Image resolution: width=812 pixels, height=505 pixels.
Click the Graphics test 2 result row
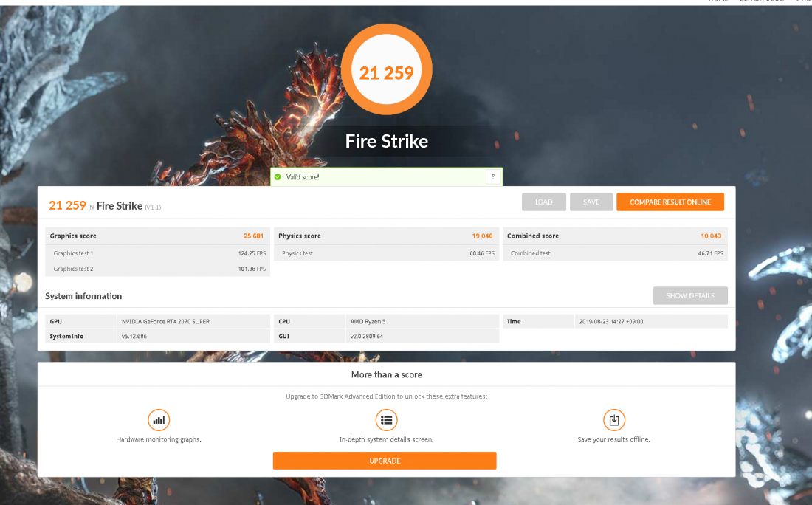click(x=157, y=269)
